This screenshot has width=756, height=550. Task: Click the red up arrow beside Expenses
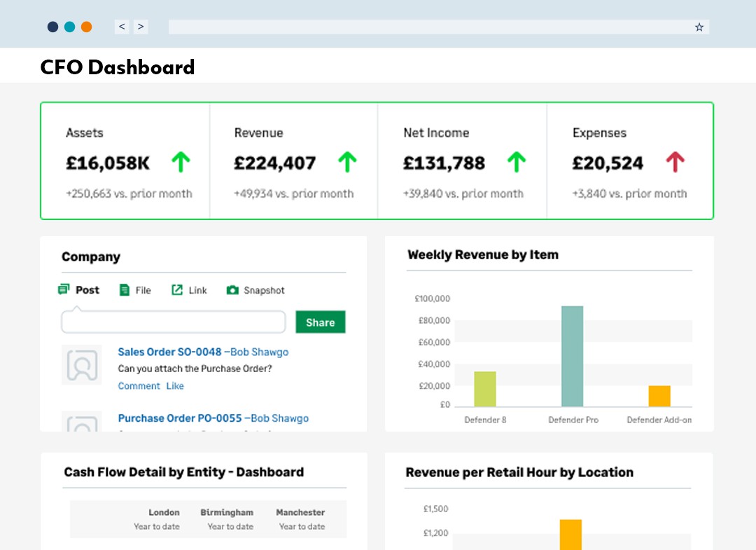(x=675, y=162)
